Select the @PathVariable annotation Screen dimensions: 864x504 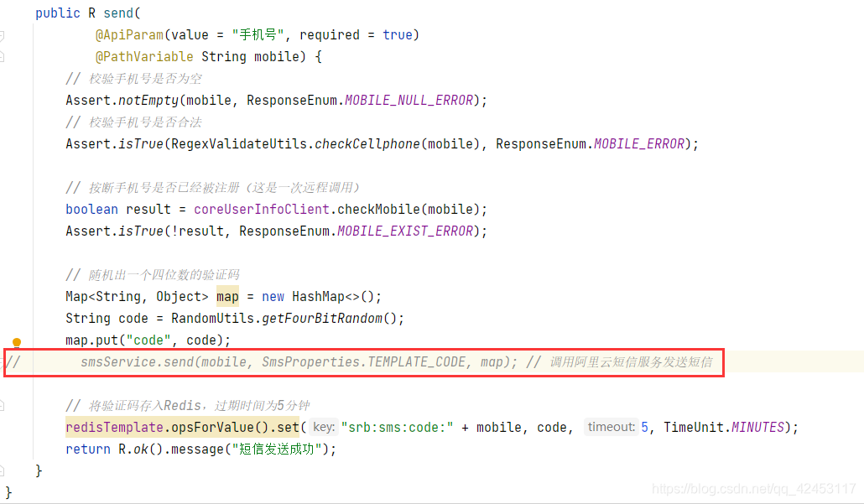(144, 57)
